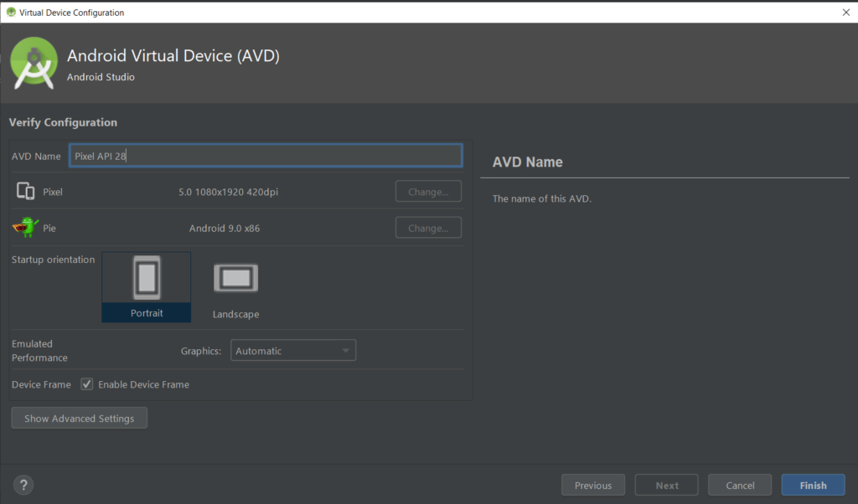The height and width of the screenshot is (504, 858).
Task: Click the small Android icon in title bar
Action: point(10,12)
